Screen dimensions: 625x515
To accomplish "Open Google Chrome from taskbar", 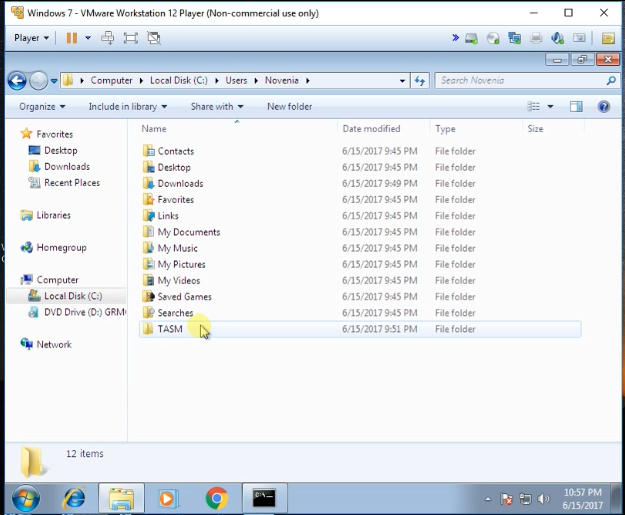I will coord(216,498).
